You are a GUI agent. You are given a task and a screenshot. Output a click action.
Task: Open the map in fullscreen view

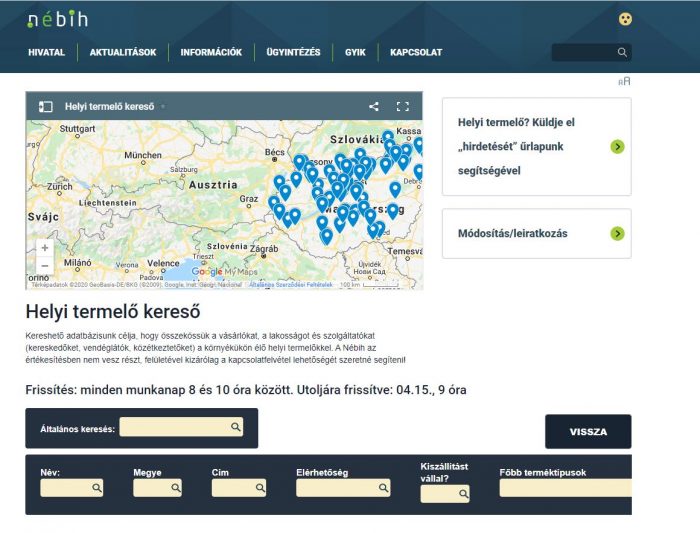(x=403, y=106)
